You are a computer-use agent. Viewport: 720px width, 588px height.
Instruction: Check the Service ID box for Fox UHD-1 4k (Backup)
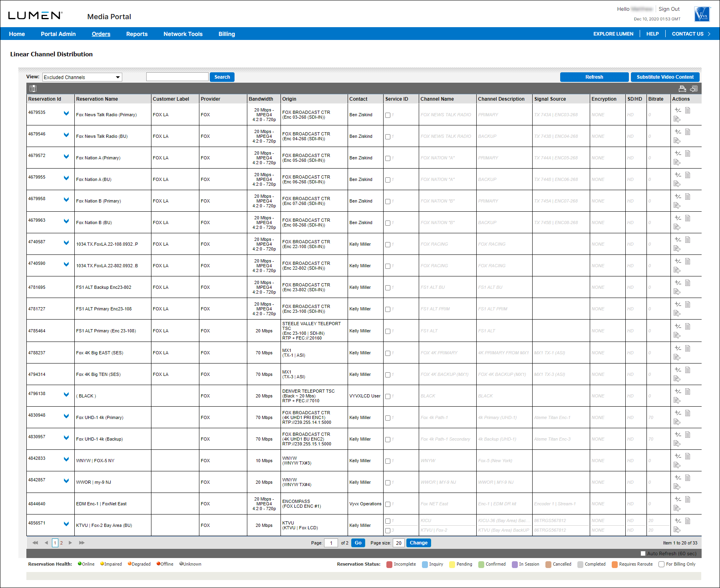coord(388,440)
